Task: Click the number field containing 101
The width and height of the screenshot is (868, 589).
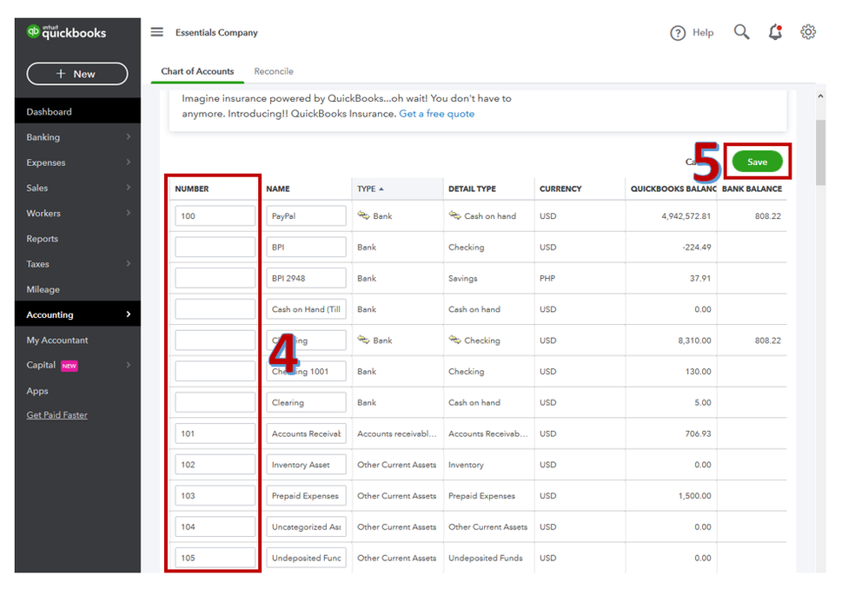Action: [215, 433]
